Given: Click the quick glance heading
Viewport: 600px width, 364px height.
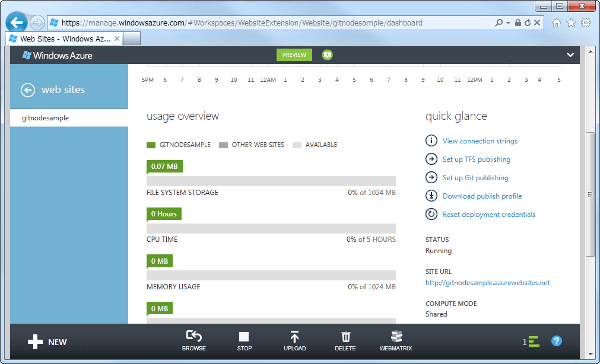Looking at the screenshot, I should 456,116.
